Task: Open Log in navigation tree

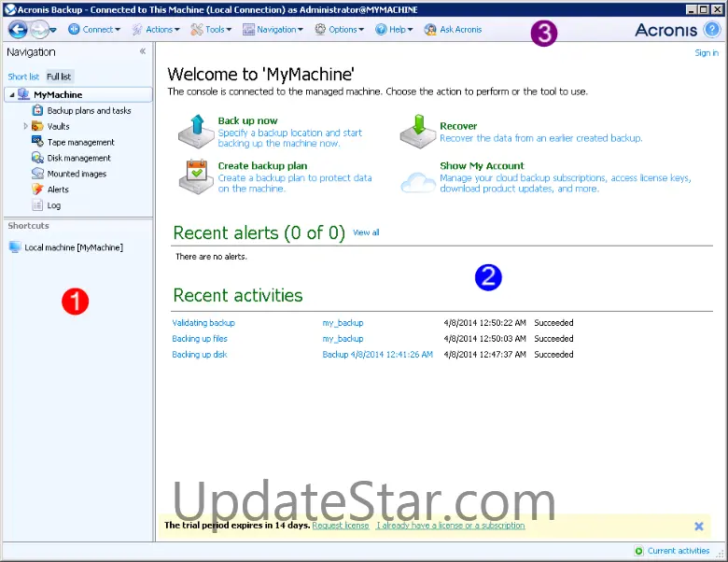Action: click(x=54, y=205)
